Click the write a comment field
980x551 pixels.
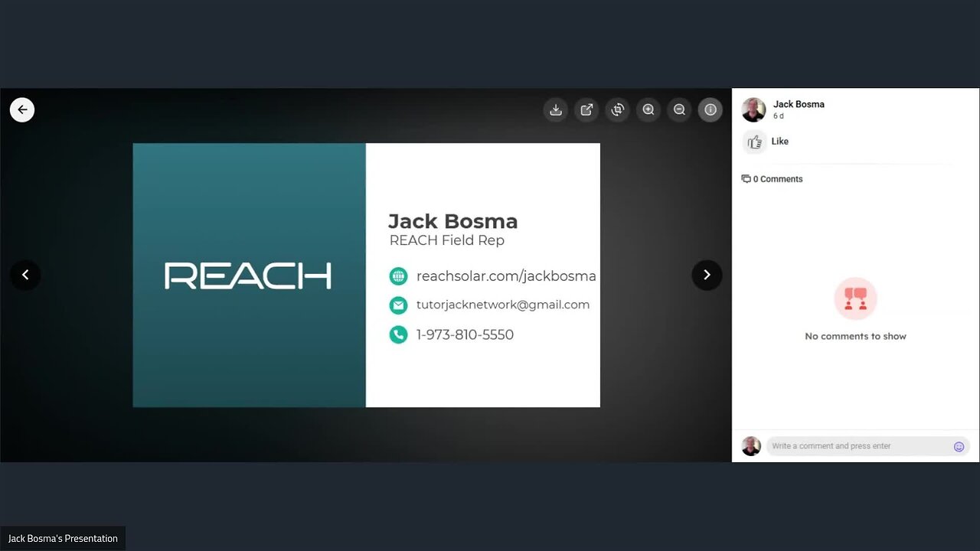867,446
